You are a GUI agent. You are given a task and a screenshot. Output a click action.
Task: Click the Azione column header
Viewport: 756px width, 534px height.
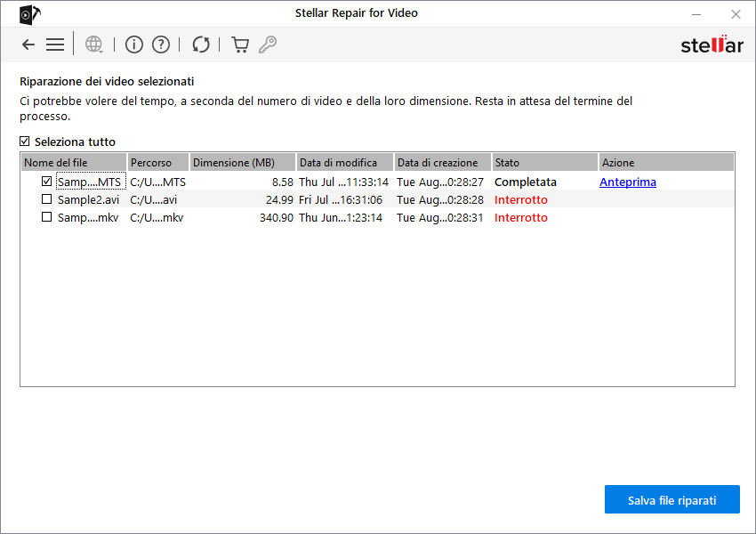[666, 163]
